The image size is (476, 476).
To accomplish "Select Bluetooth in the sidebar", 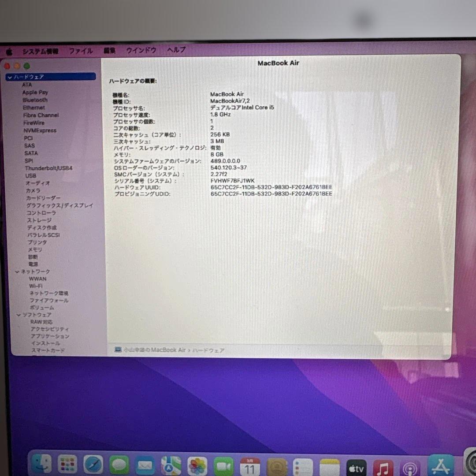I will [35, 100].
